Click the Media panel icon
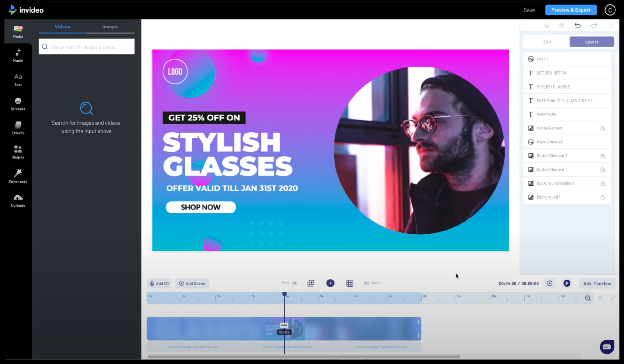Screen dimensions: 624x364 18,31
